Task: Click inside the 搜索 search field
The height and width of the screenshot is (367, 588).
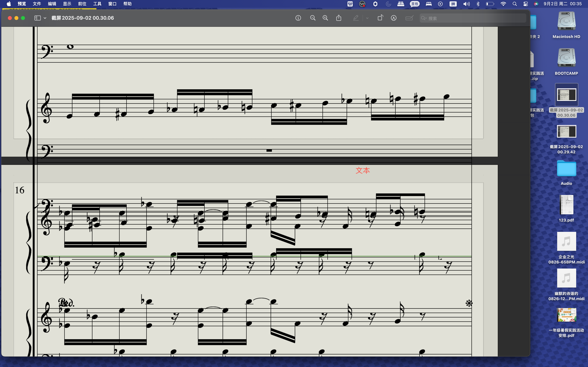Action: (474, 18)
